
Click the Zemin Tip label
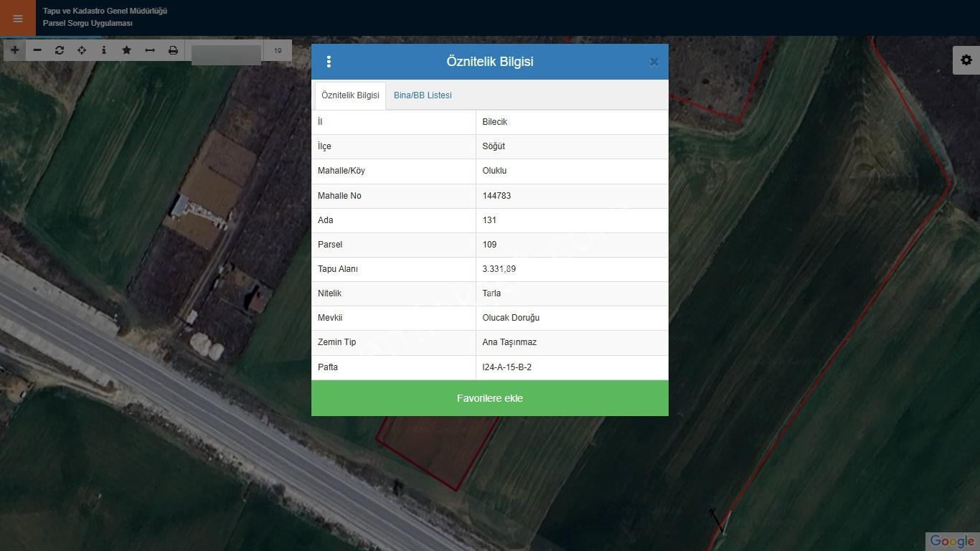click(x=336, y=342)
